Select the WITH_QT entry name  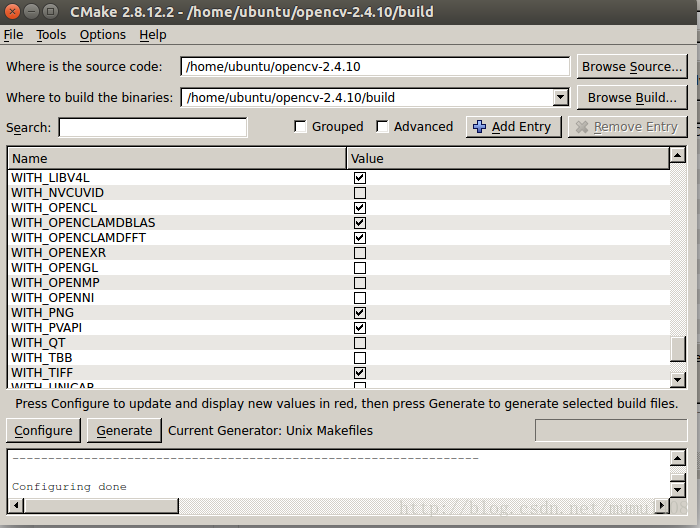tap(38, 343)
